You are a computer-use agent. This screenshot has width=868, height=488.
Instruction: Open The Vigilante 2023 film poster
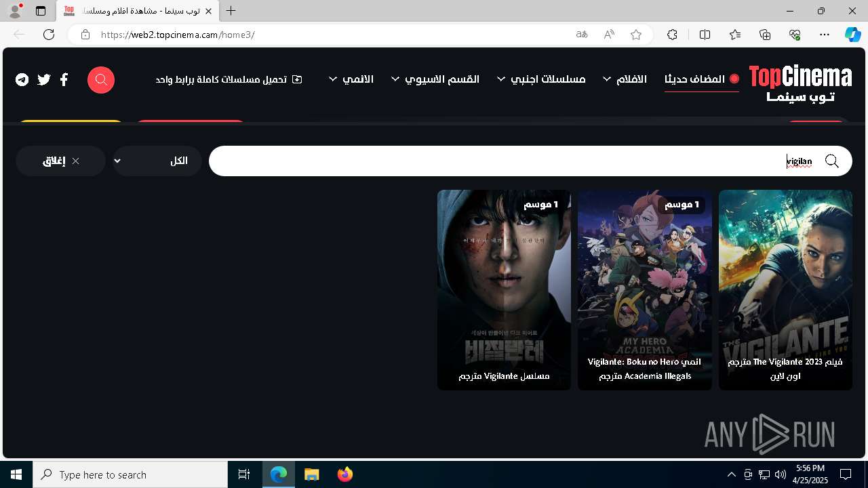(785, 290)
